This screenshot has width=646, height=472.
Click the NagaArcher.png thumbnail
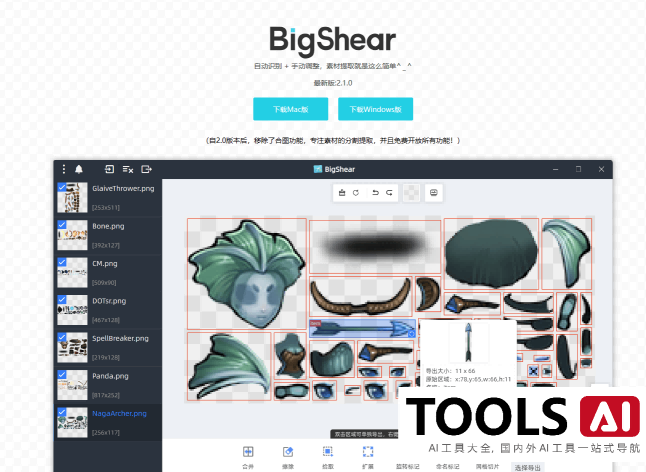point(72,422)
